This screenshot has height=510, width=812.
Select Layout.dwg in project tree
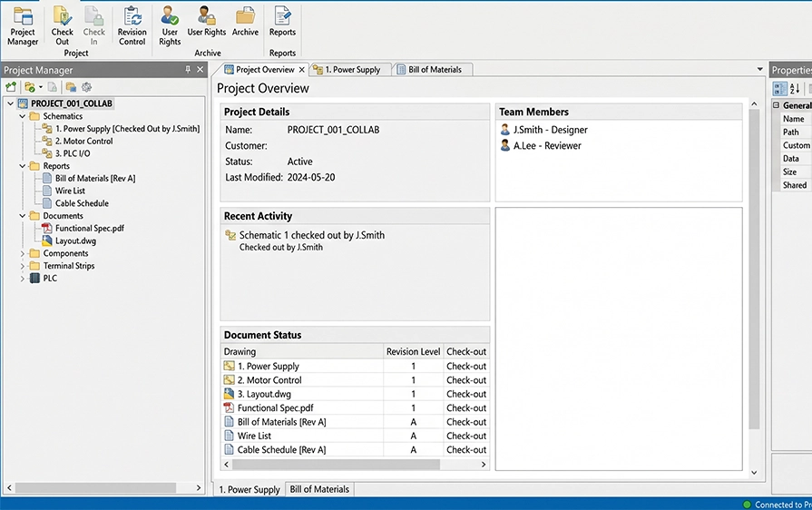point(75,240)
